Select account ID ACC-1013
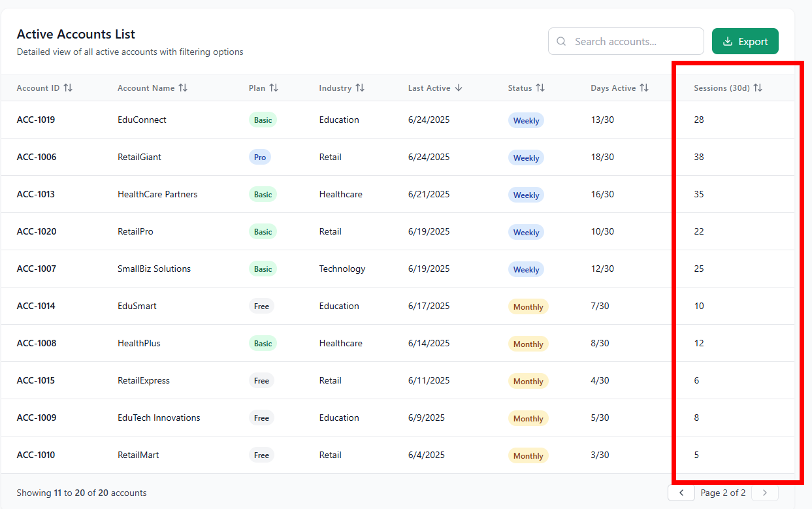 point(36,194)
